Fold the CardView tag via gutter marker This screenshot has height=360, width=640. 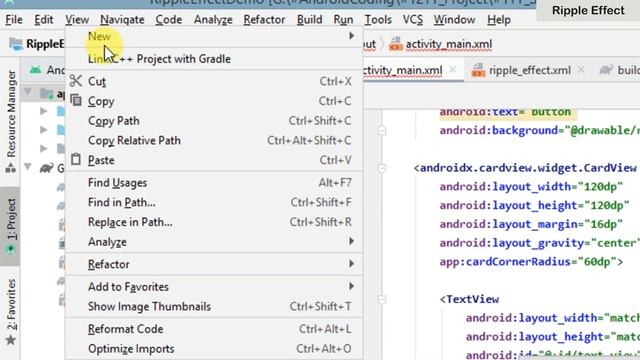pos(382,168)
